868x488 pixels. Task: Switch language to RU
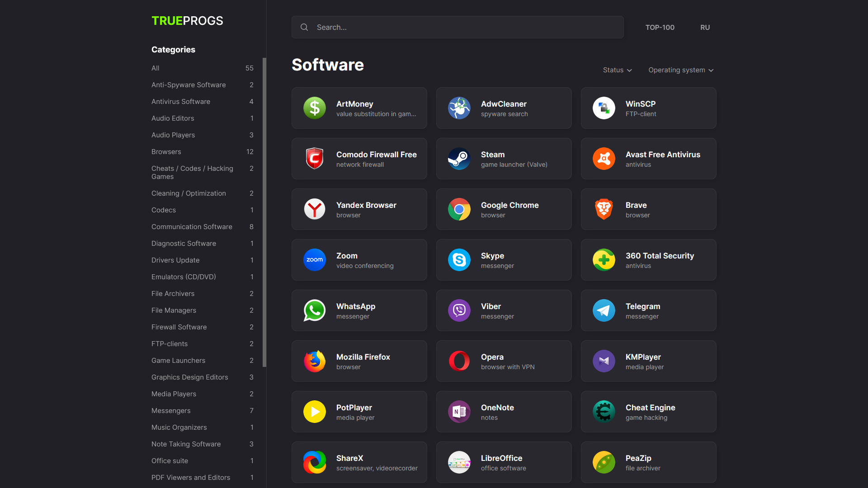[705, 28]
